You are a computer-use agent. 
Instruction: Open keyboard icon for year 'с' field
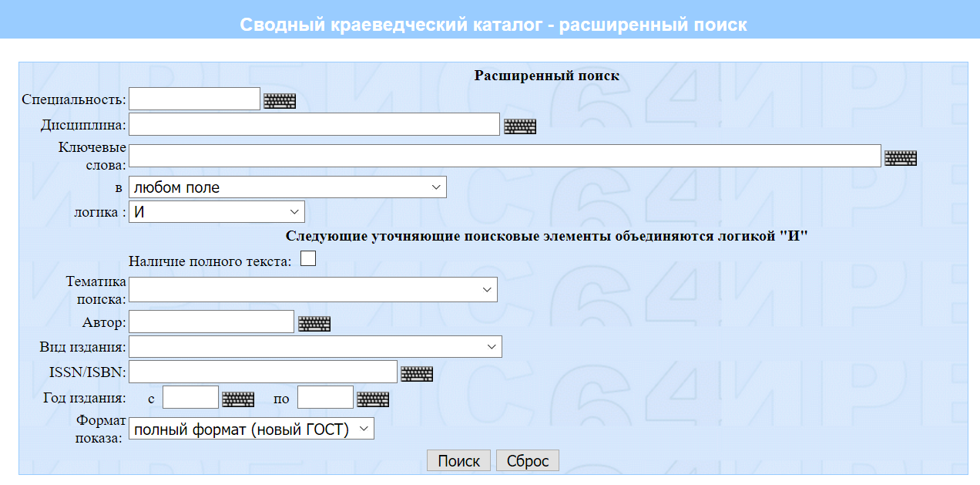click(x=238, y=399)
